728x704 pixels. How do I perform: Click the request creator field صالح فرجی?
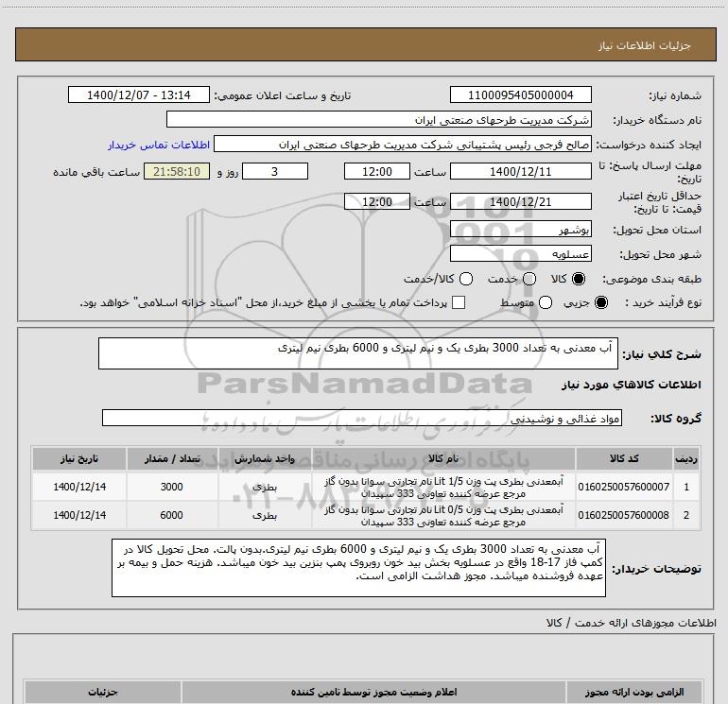click(x=403, y=145)
